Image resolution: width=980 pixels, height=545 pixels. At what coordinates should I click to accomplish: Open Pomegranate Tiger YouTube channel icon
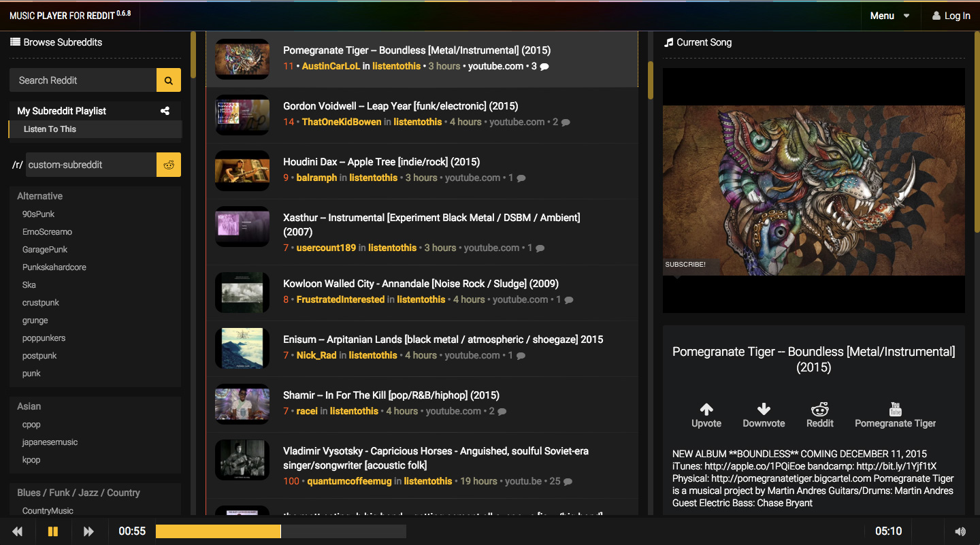point(896,409)
